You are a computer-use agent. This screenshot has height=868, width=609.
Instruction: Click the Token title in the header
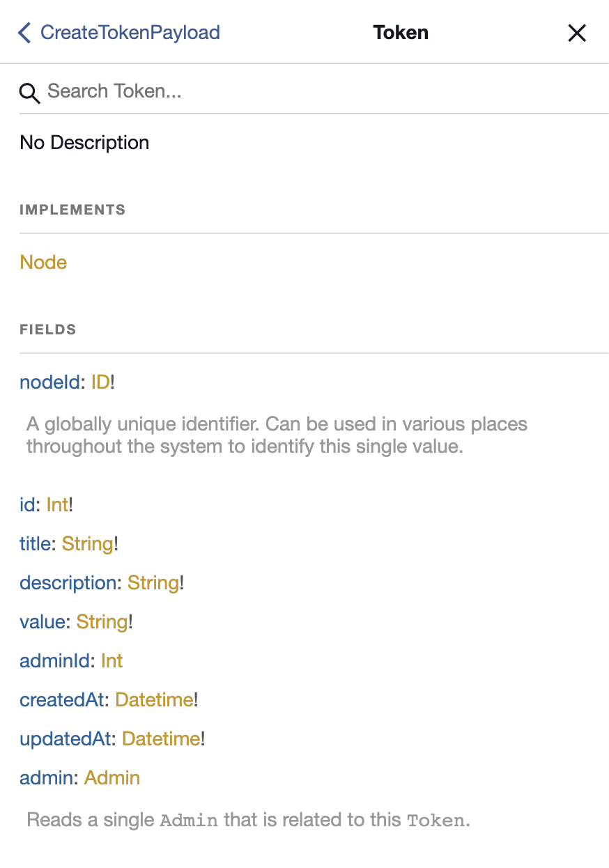[x=401, y=32]
